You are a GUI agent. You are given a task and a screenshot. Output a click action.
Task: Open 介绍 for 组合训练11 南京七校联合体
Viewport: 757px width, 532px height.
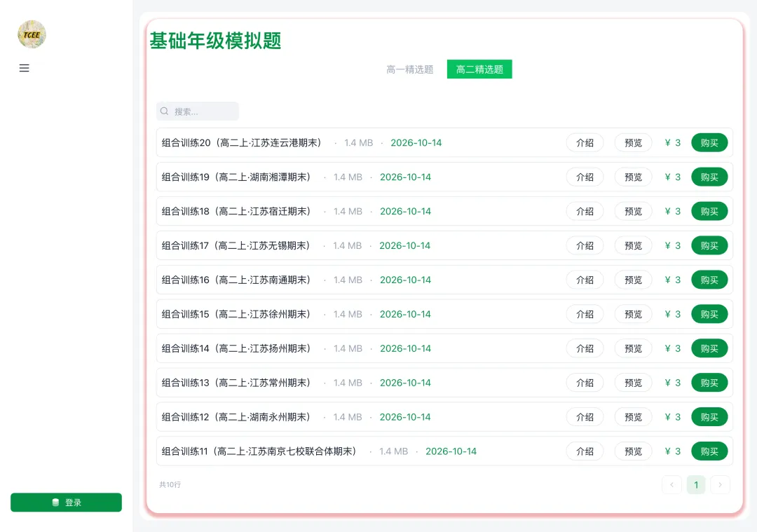point(585,451)
